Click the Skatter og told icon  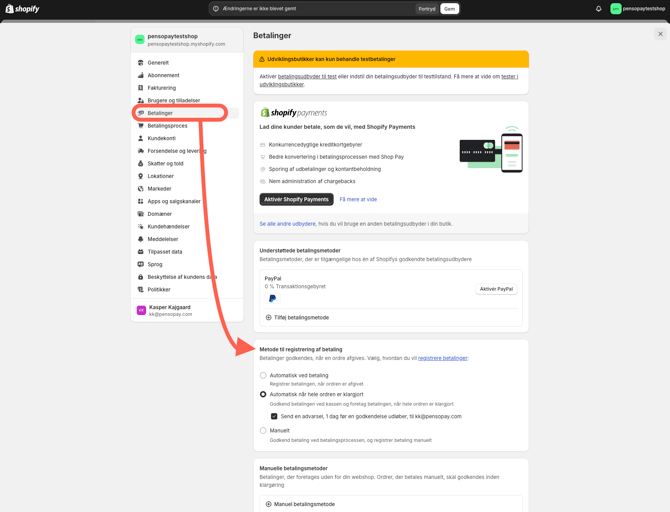[x=141, y=163]
